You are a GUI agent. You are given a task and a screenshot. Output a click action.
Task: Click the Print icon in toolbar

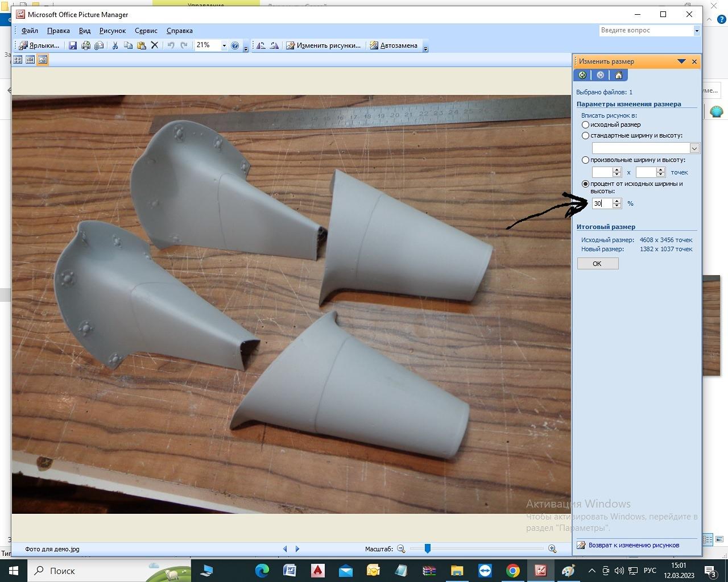coord(86,45)
